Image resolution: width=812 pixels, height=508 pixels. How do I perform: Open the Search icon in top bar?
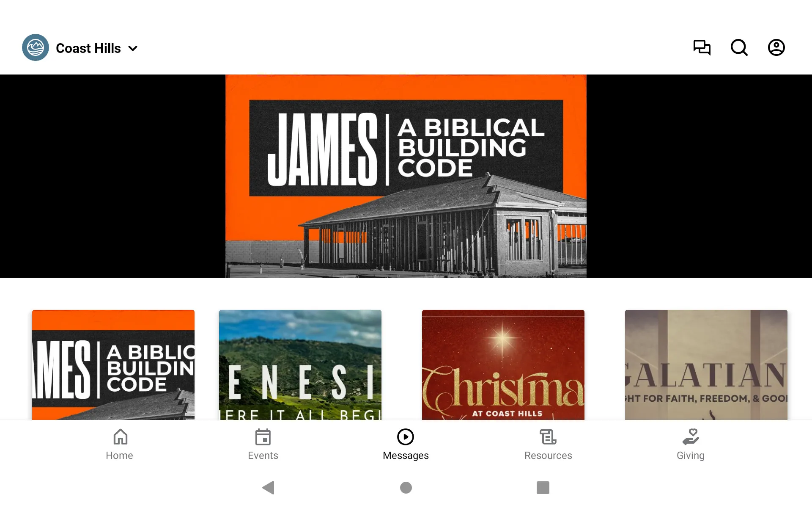coord(739,47)
